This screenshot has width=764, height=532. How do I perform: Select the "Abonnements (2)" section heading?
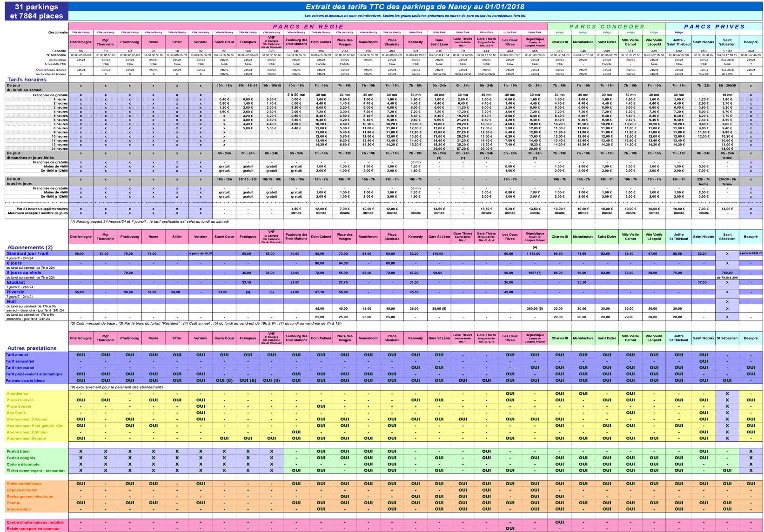(x=30, y=247)
